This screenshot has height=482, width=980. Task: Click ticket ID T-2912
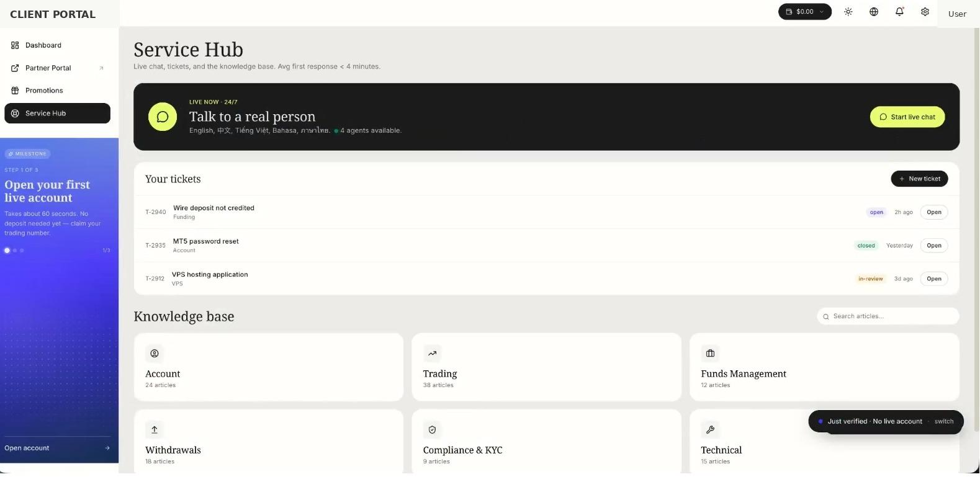[155, 279]
